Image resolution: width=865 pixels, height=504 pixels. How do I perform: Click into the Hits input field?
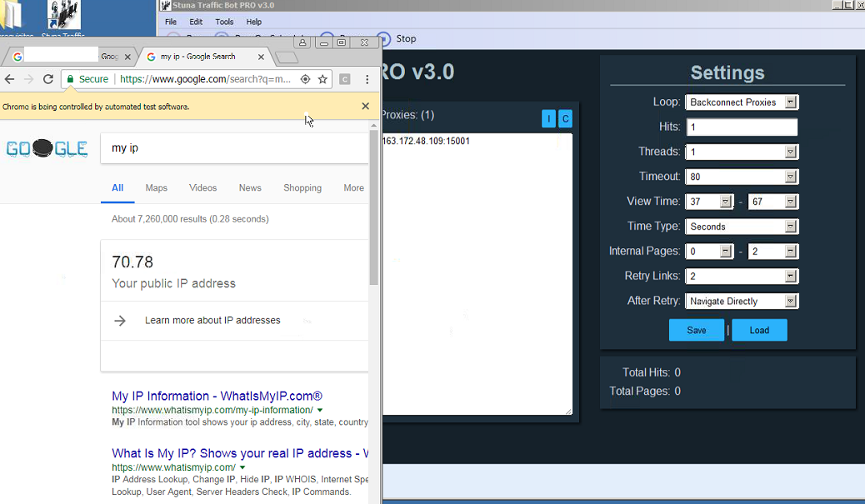point(742,127)
